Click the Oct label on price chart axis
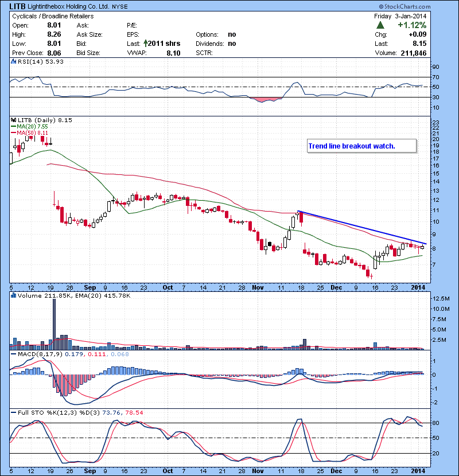 coord(168,287)
